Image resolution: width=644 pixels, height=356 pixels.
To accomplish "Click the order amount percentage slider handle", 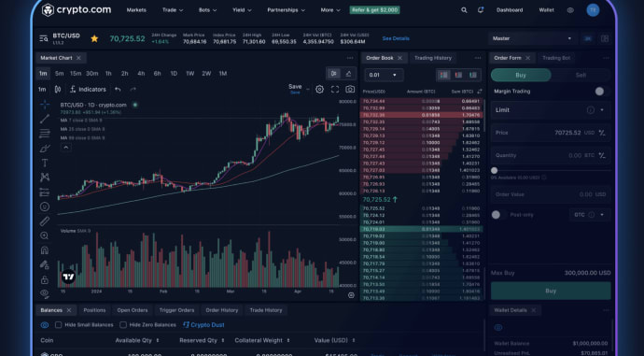I will 494,170.
